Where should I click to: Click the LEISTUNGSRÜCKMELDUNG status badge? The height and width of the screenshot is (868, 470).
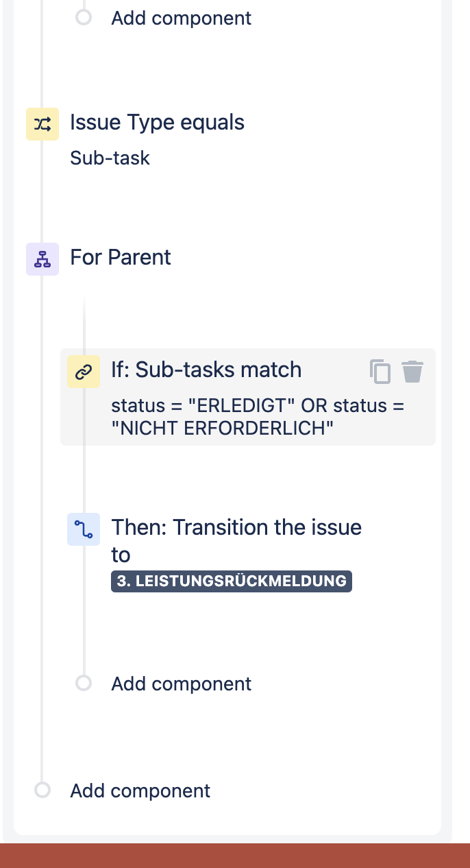[231, 581]
